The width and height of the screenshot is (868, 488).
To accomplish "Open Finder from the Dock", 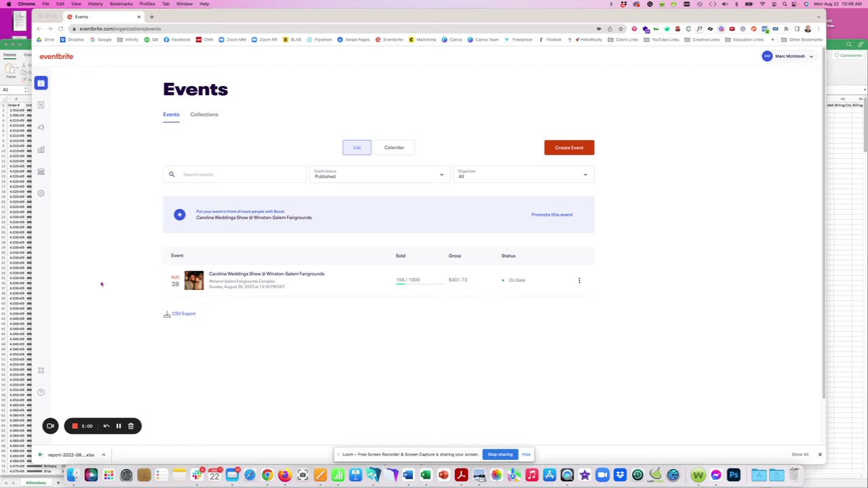I will click(73, 475).
